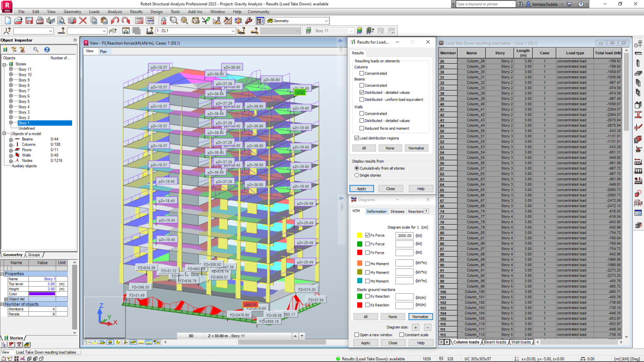Select the Single stories radio button
This screenshot has height=362, width=644.
tap(357, 175)
